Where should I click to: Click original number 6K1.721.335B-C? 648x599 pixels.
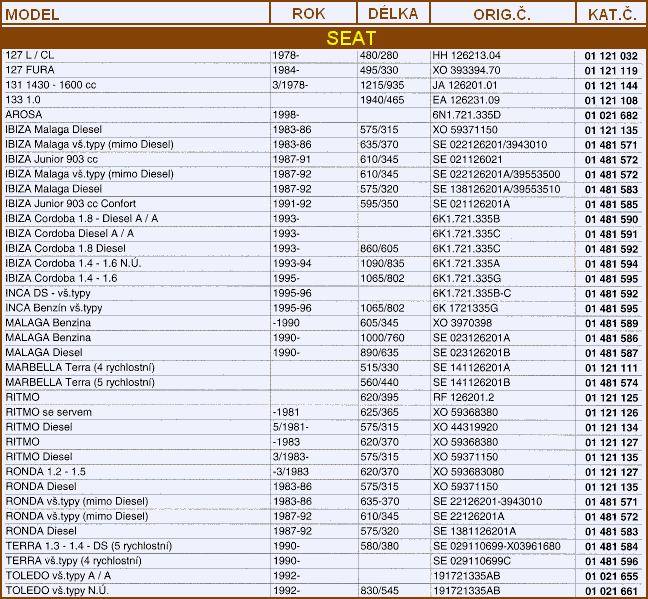tap(472, 294)
